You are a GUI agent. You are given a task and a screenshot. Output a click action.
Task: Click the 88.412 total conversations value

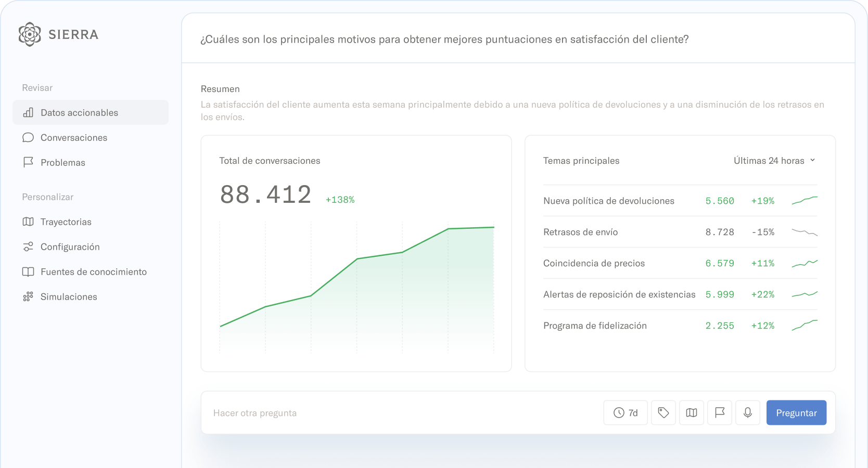[x=265, y=194]
